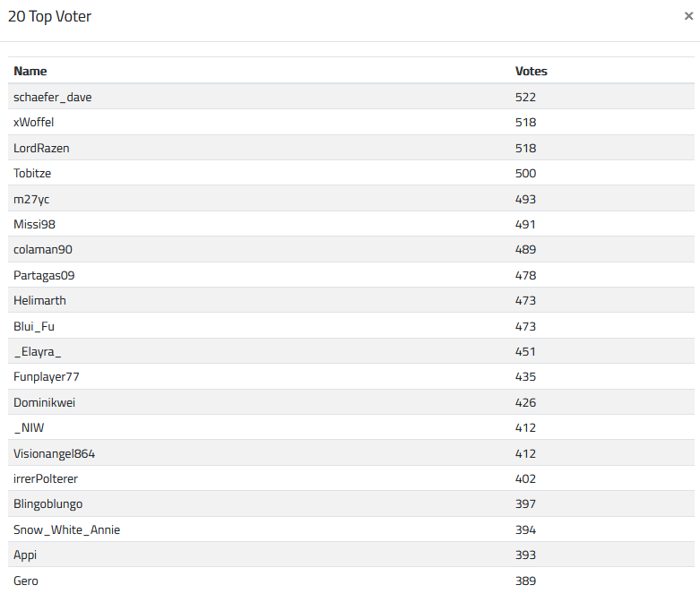Click on the Blui_Fu row
The image size is (700, 602).
coord(34,326)
